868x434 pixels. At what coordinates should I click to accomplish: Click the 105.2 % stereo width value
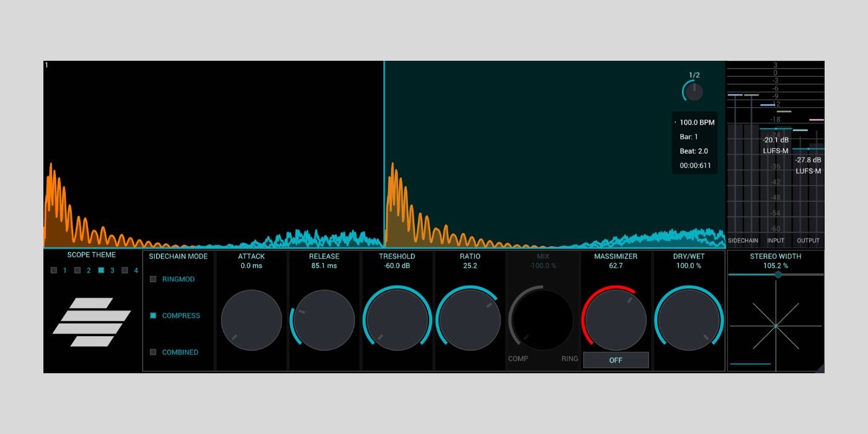pos(776,266)
